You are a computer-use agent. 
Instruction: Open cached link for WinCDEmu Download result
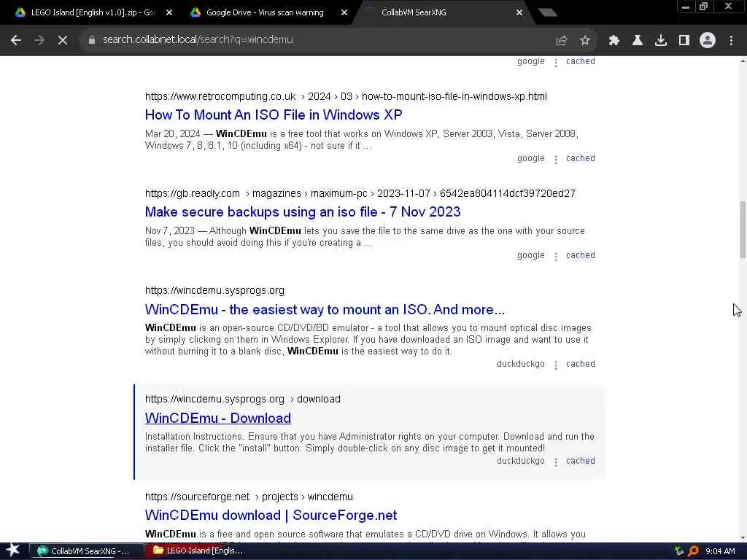pyautogui.click(x=580, y=461)
